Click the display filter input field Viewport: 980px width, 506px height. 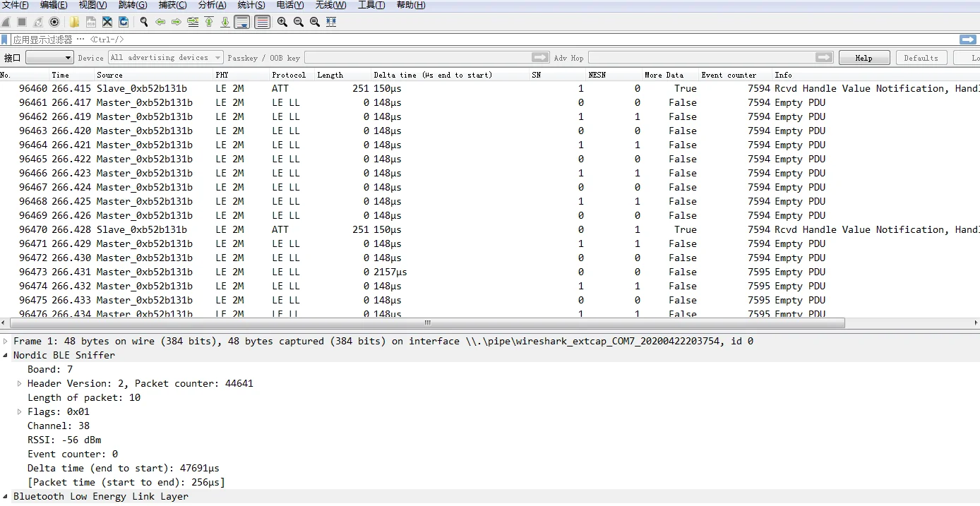tap(480, 40)
